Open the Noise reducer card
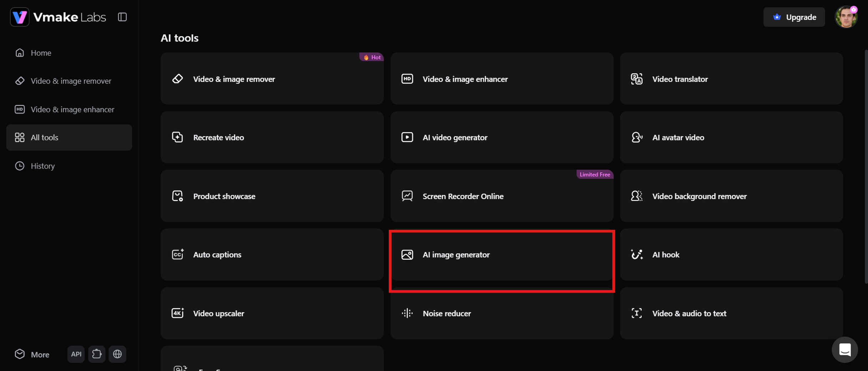The height and width of the screenshot is (371, 868). coord(502,313)
